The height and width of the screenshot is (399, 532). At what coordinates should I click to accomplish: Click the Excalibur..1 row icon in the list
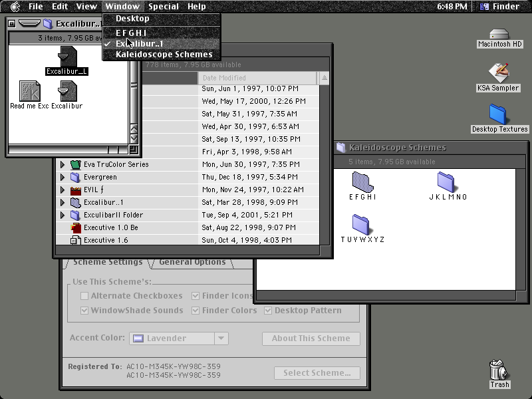click(75, 203)
